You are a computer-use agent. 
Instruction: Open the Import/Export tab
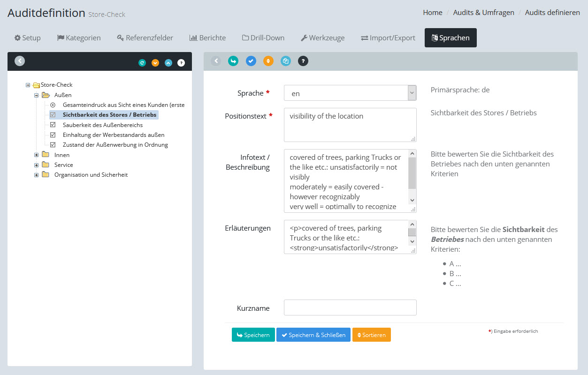(x=388, y=38)
